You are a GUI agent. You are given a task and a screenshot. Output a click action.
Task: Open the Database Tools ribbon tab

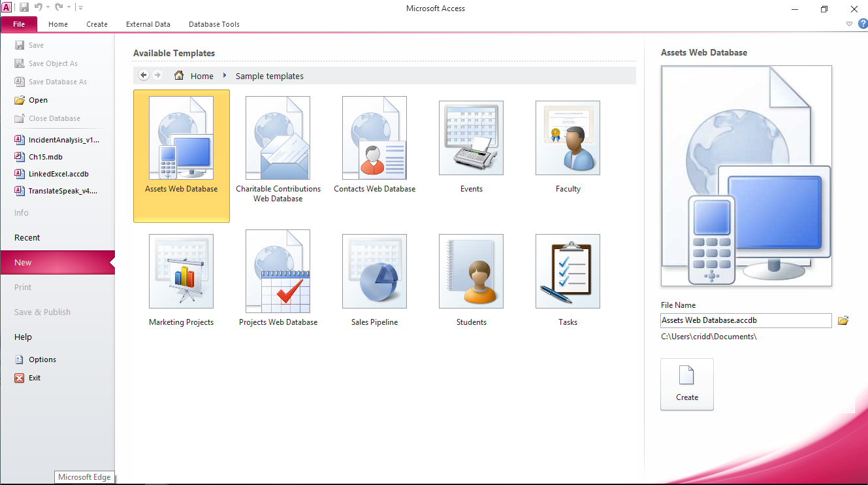coord(214,24)
